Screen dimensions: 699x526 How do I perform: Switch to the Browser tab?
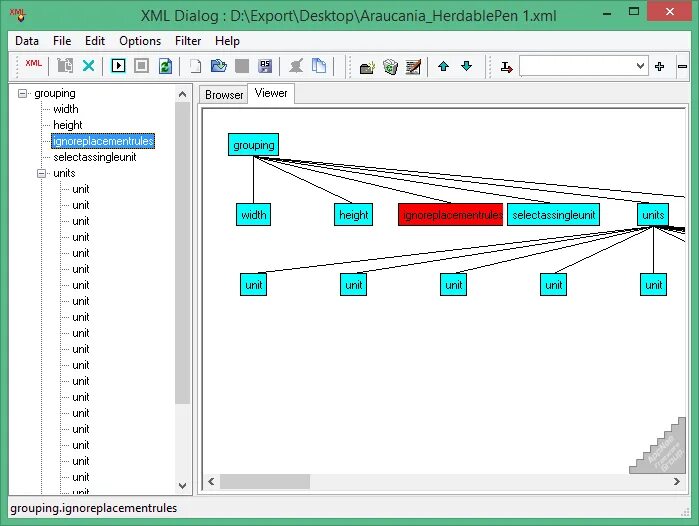click(224, 95)
